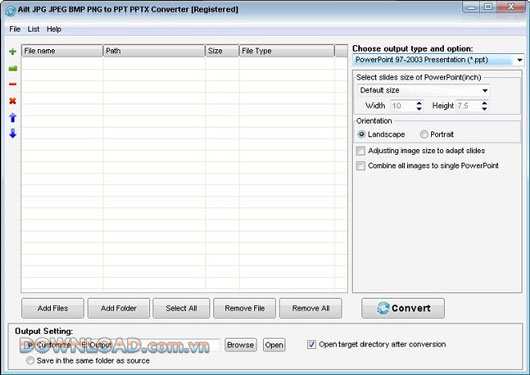Open the output type dropdown
Image resolution: width=530 pixels, height=375 pixels.
coord(519,60)
